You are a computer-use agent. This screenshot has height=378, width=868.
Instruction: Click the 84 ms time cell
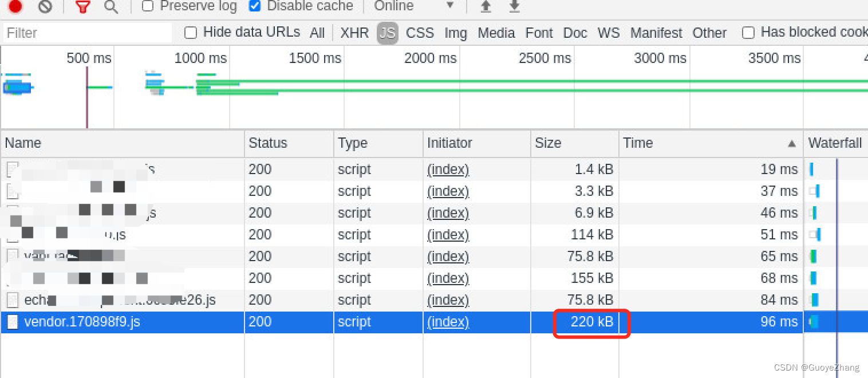[x=711, y=300]
